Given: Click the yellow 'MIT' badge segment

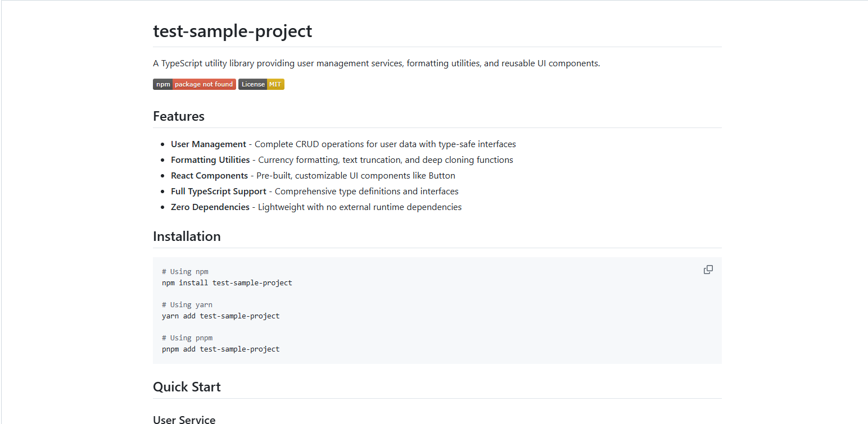Looking at the screenshot, I should click(275, 84).
